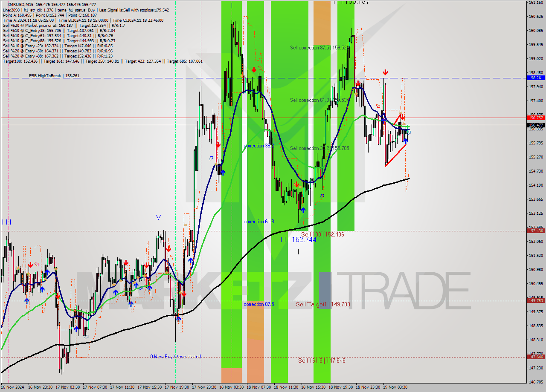Click the 150.980 price axis value
Screen dimensions: 546x392
pyautogui.click(x=536, y=270)
